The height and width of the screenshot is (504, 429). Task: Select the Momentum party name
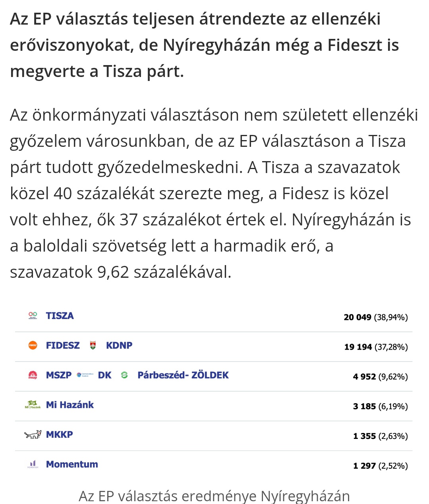pos(72,464)
